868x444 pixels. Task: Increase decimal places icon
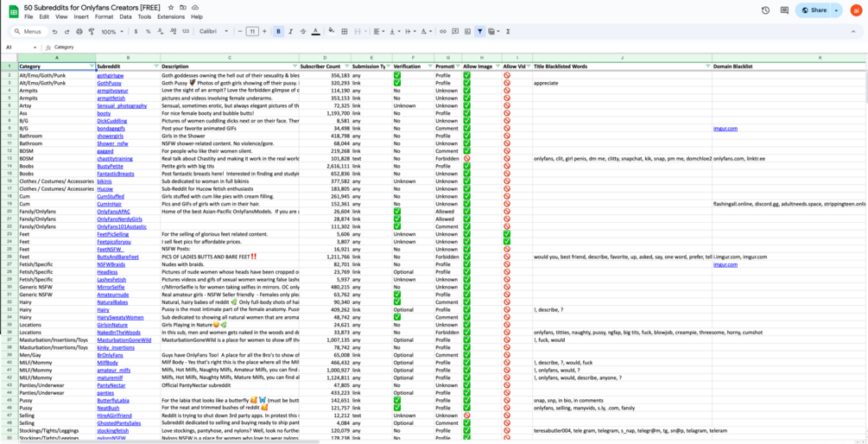point(174,32)
